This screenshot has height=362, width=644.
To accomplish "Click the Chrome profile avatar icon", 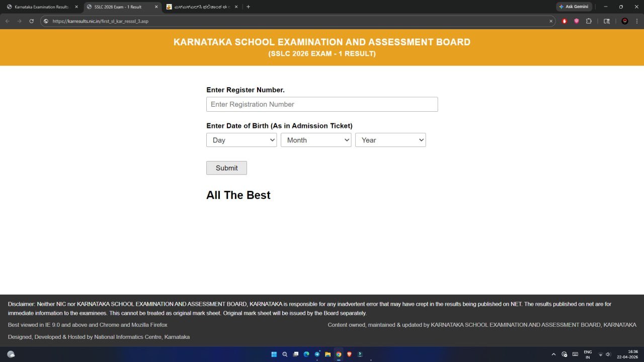I will [x=624, y=21].
